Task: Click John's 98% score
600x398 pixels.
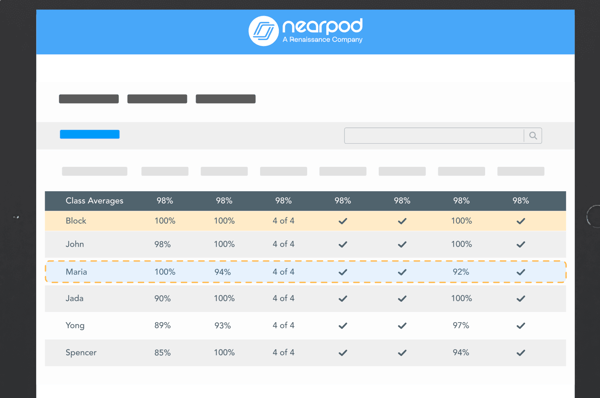Action: 163,244
